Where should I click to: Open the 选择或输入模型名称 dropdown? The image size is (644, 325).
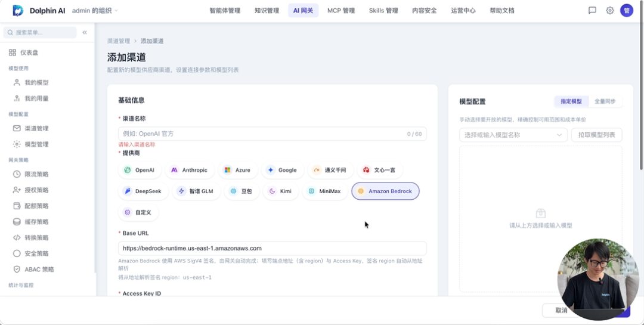click(x=513, y=135)
